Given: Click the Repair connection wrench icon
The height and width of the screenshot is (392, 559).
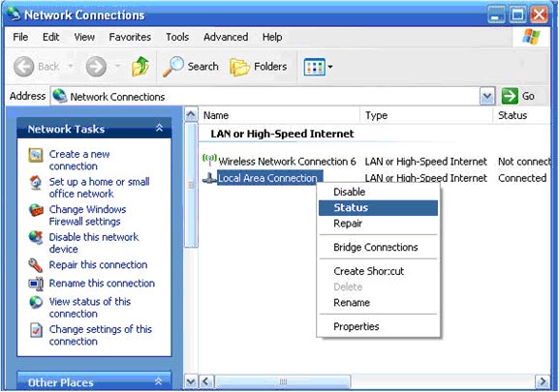Looking at the screenshot, I should (36, 265).
